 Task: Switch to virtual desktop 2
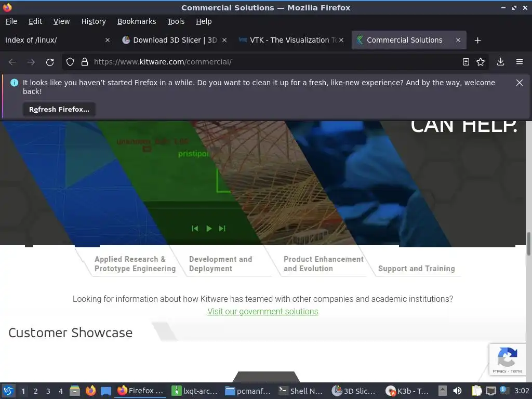[x=36, y=391]
